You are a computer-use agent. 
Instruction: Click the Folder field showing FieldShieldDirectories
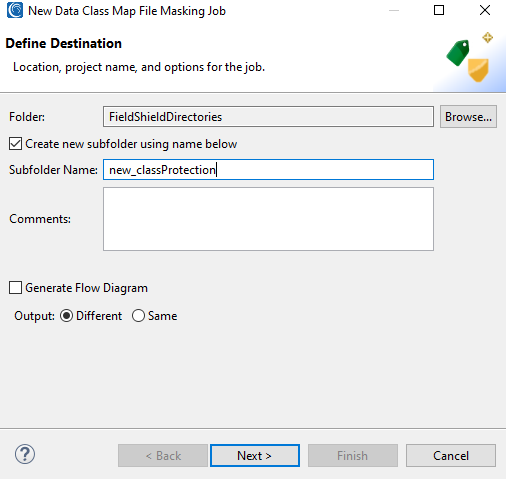(268, 117)
